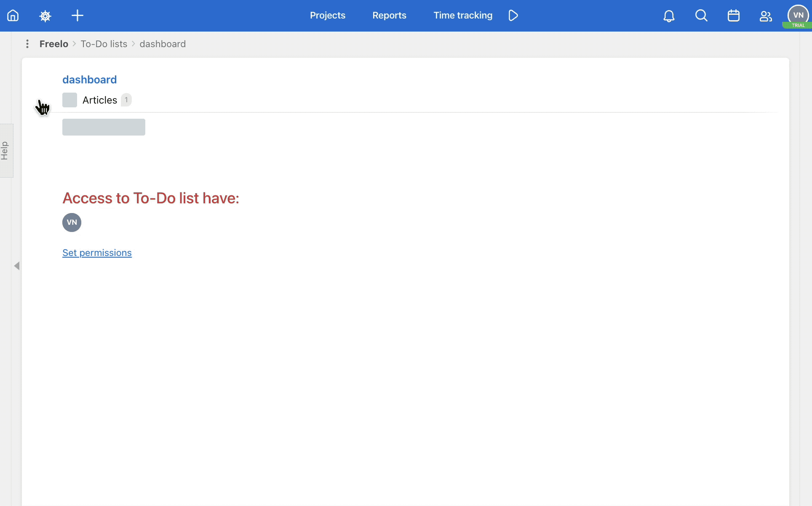
Task: Click the team members icon
Action: (765, 16)
